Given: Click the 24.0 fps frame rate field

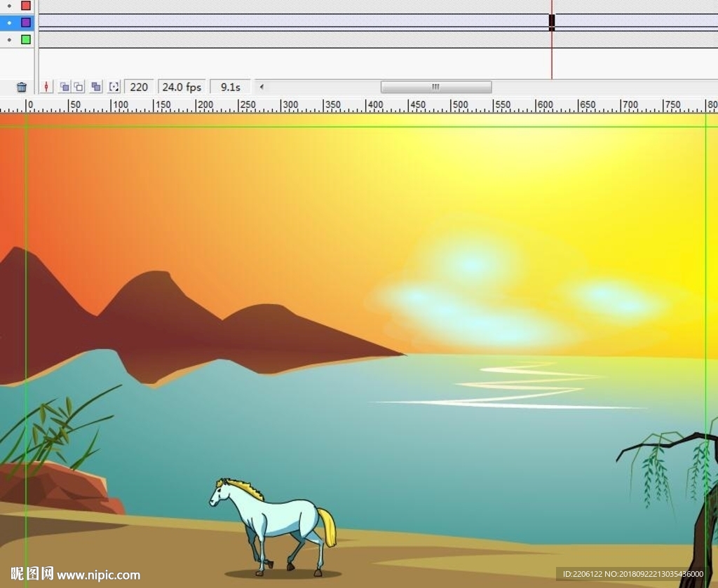Looking at the screenshot, I should 182,87.
